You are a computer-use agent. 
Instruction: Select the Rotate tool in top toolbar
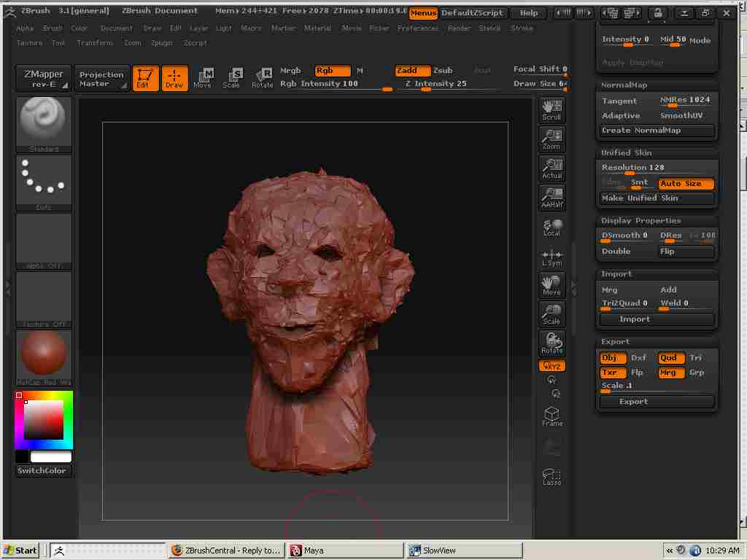point(263,78)
